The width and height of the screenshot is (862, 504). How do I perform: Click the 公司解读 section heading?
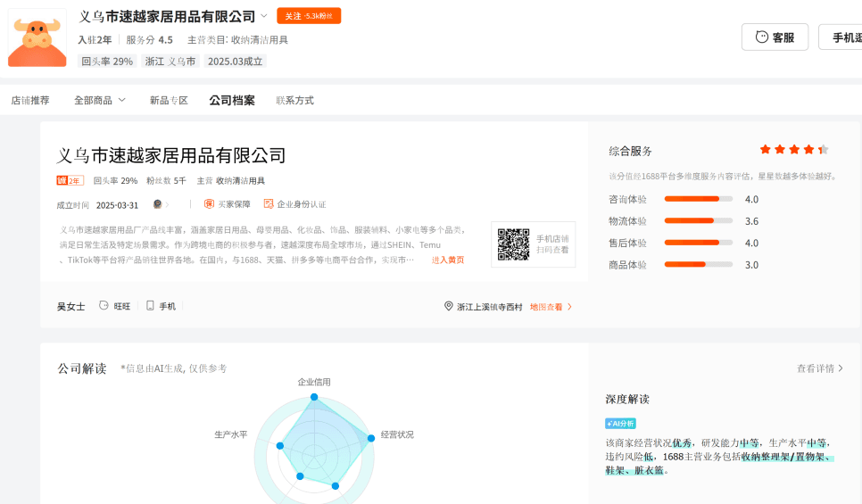click(x=82, y=368)
